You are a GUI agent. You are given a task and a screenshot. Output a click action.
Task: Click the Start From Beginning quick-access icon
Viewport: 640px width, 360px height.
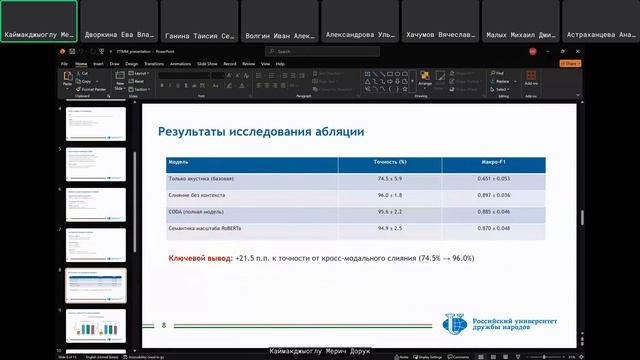point(102,51)
